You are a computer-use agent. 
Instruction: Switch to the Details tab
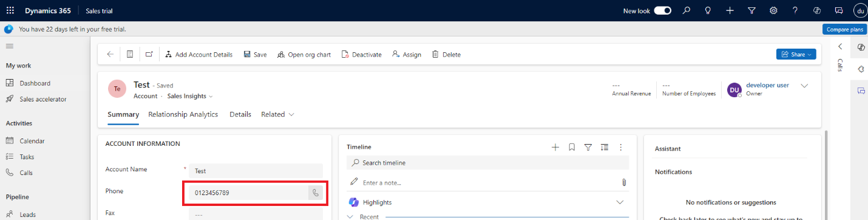click(x=240, y=114)
